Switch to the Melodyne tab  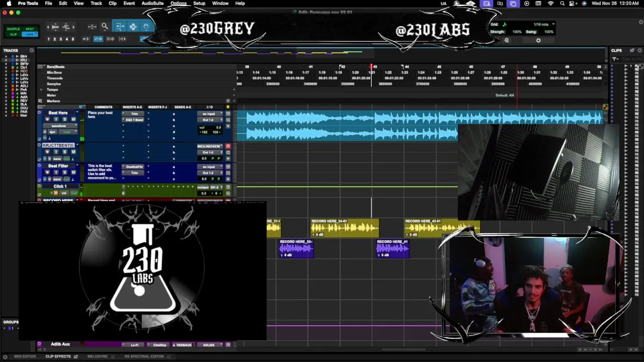coord(98,356)
